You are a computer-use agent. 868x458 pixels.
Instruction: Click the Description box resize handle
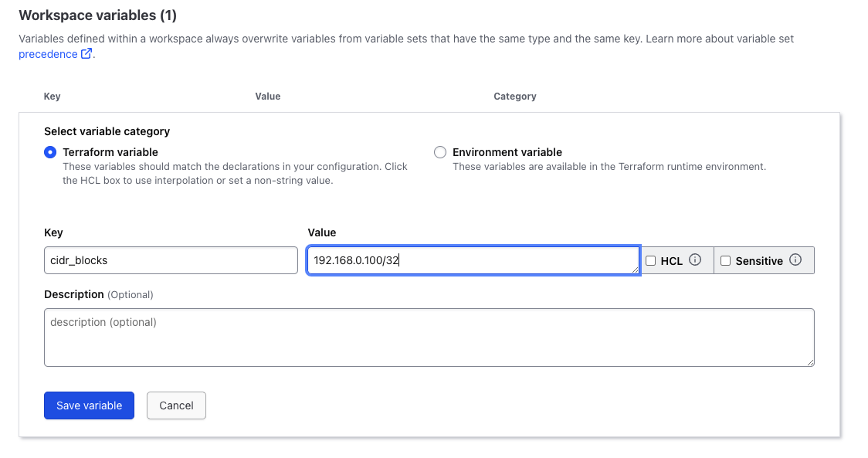pos(810,362)
